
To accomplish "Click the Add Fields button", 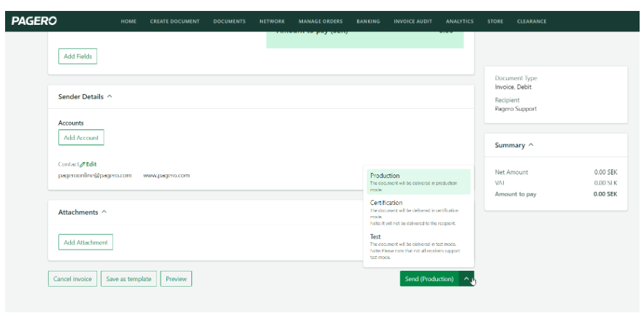I will click(77, 56).
